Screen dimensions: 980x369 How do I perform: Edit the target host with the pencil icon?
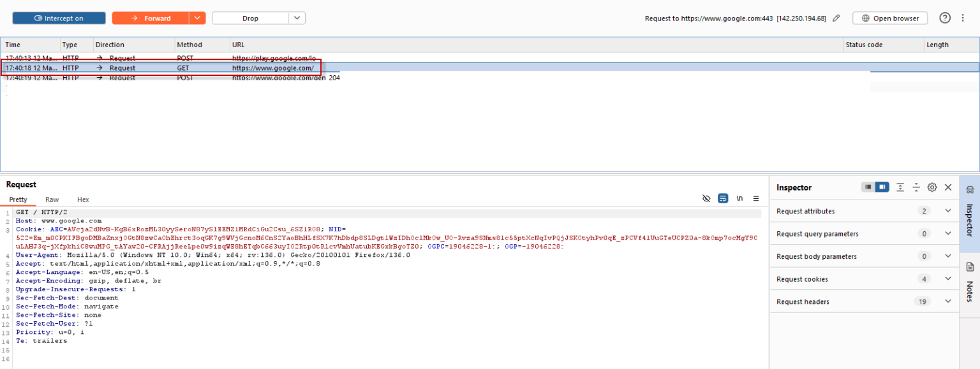pos(836,18)
